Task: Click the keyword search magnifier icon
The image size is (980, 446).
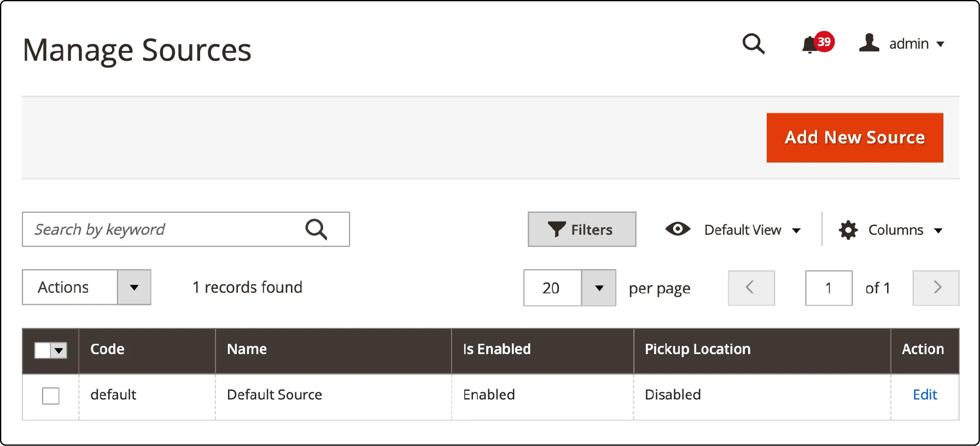Action: (x=316, y=229)
